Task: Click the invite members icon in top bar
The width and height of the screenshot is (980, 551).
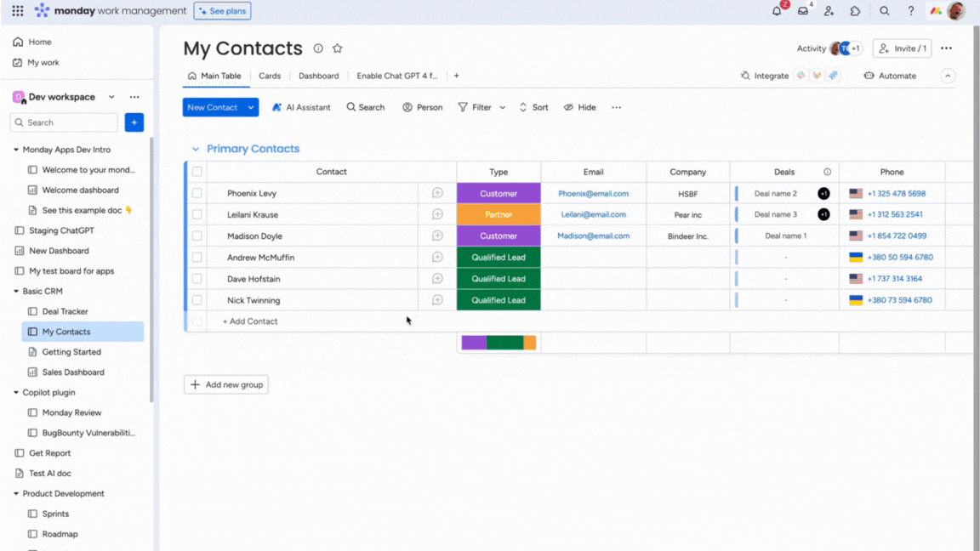Action: [x=829, y=10]
